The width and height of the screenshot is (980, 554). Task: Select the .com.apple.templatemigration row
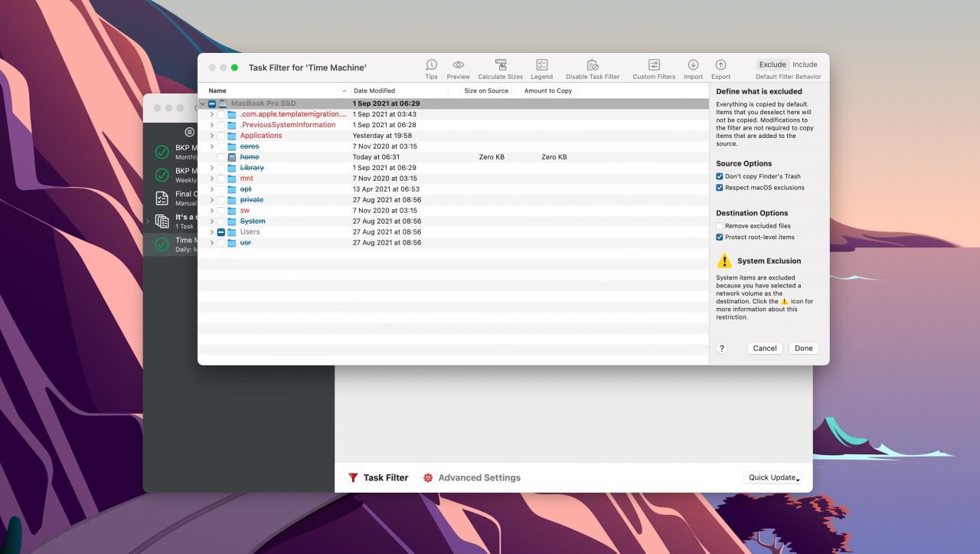(453, 114)
